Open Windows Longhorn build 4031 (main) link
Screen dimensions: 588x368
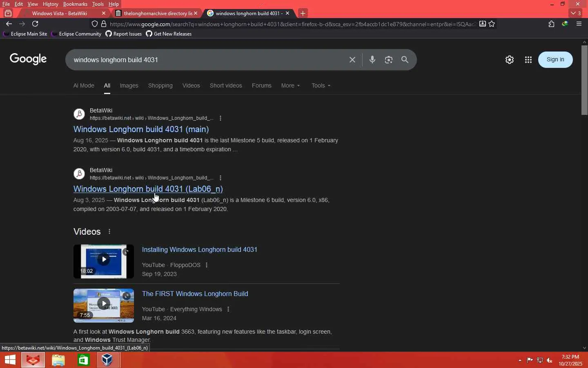[141, 129]
